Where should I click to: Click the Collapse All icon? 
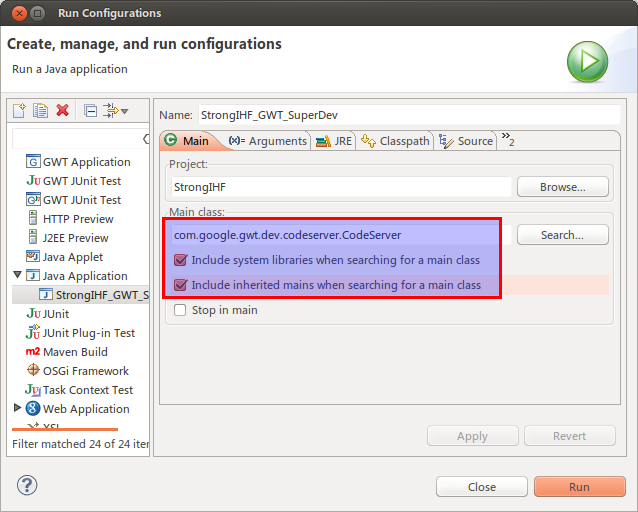(90, 110)
